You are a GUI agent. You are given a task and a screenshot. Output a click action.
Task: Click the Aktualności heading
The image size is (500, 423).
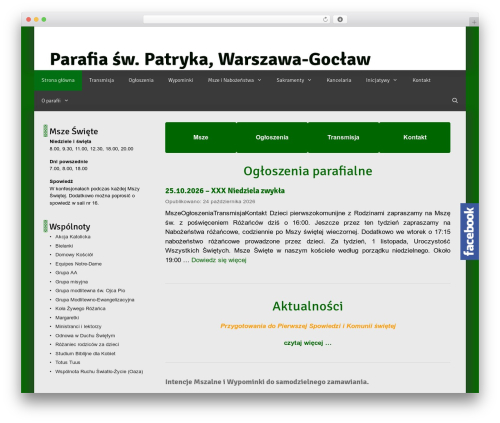[308, 306]
